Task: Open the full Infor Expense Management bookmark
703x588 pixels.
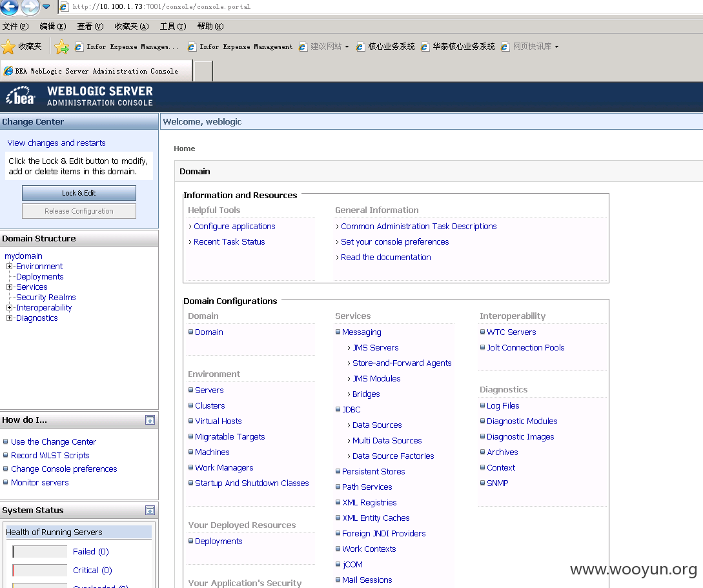Action: point(240,46)
